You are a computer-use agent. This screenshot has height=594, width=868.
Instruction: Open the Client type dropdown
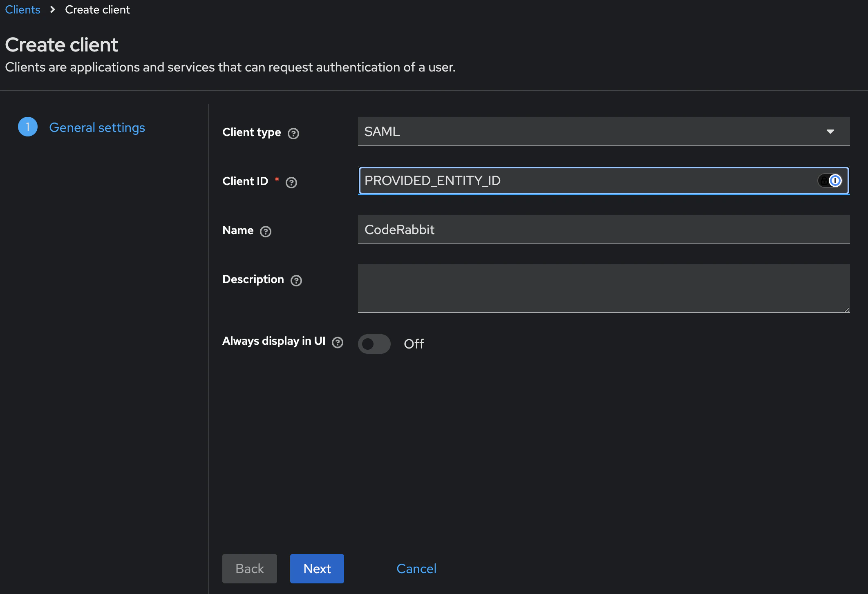[603, 132]
